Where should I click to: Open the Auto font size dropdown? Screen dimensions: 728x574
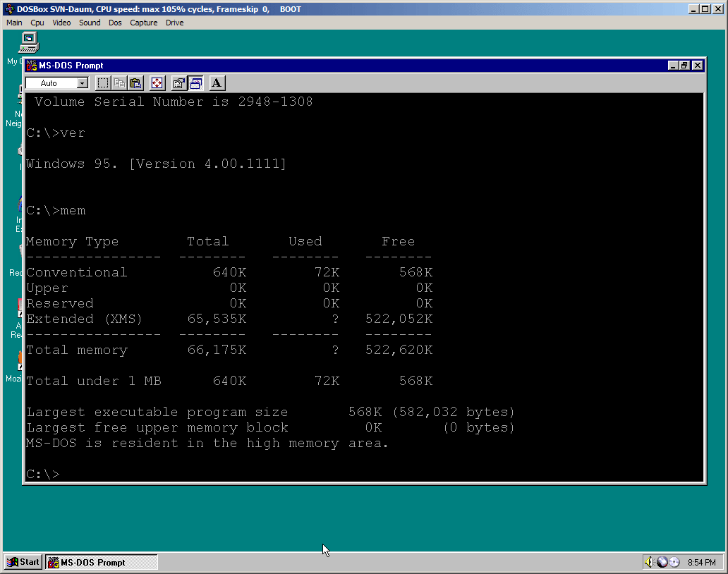click(83, 83)
